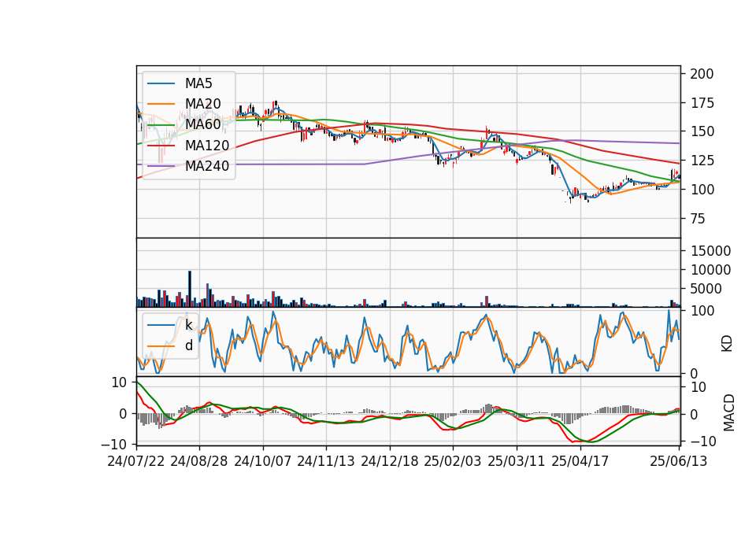The width and height of the screenshot is (756, 543).
Task: Click the blue MA5 legend line
Action: (x=161, y=84)
